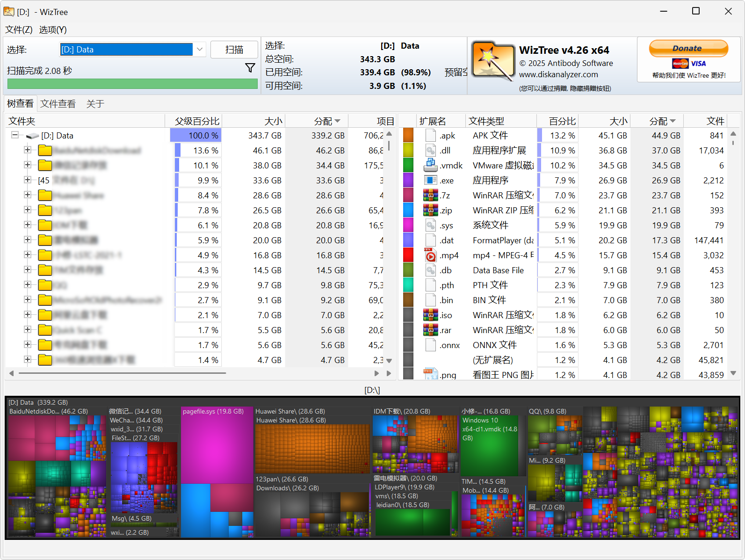Click the WizTree title bar app icon
The width and height of the screenshot is (745, 560).
coord(9,11)
